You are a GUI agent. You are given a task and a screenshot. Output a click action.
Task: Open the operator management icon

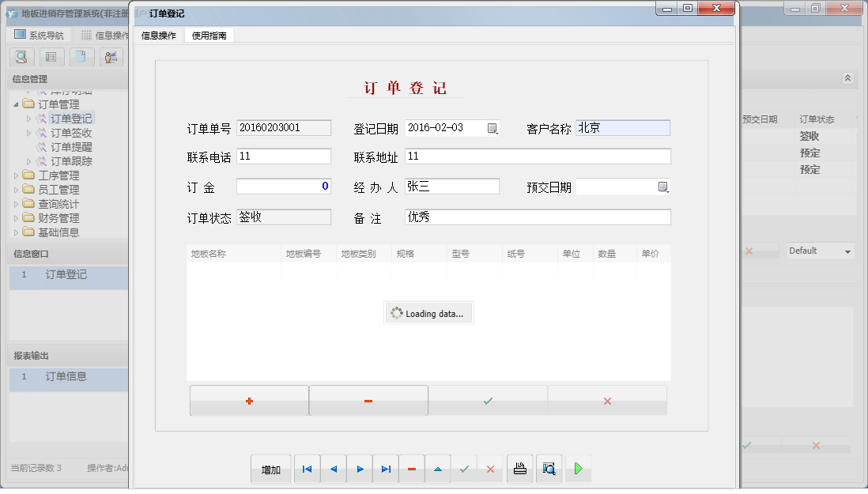coord(111,57)
